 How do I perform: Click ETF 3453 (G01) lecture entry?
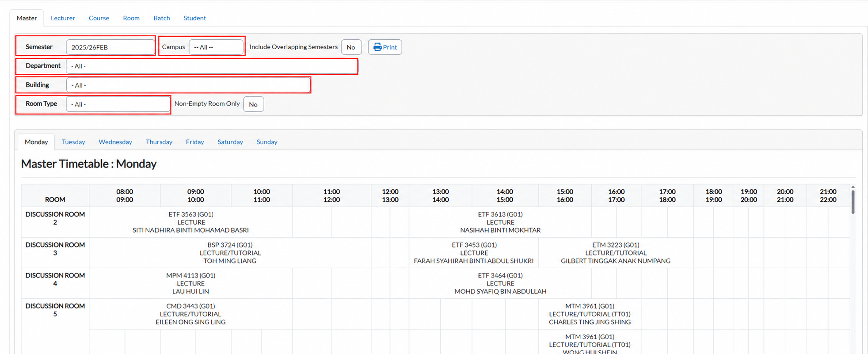[x=474, y=253]
